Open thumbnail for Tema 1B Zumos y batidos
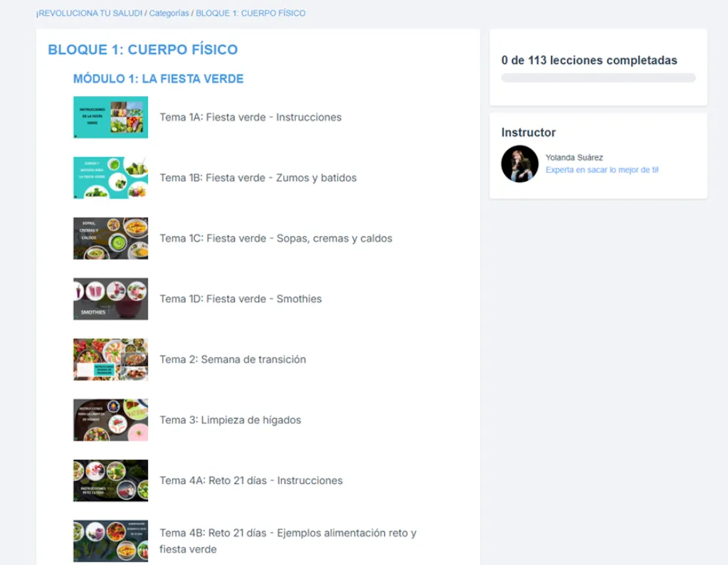The height and width of the screenshot is (565, 728). coord(110,178)
